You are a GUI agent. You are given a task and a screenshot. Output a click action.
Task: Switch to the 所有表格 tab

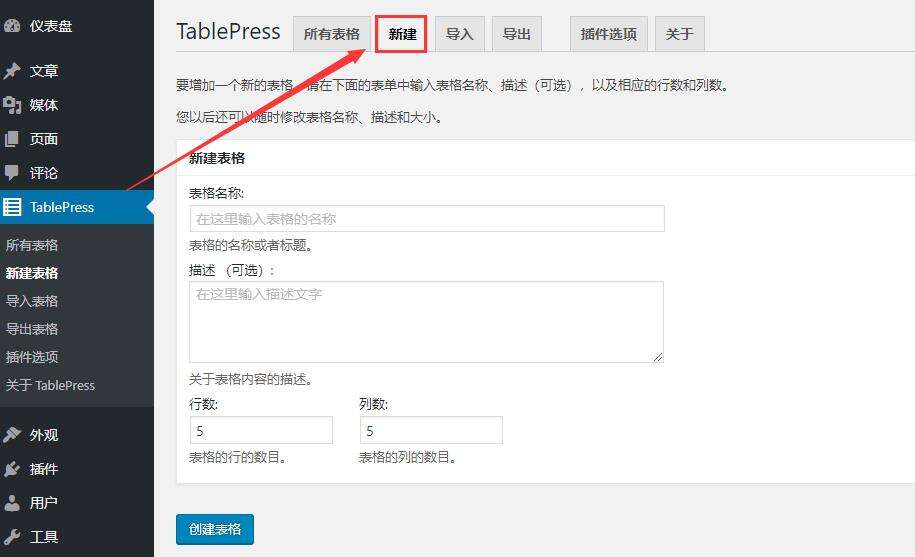click(331, 34)
